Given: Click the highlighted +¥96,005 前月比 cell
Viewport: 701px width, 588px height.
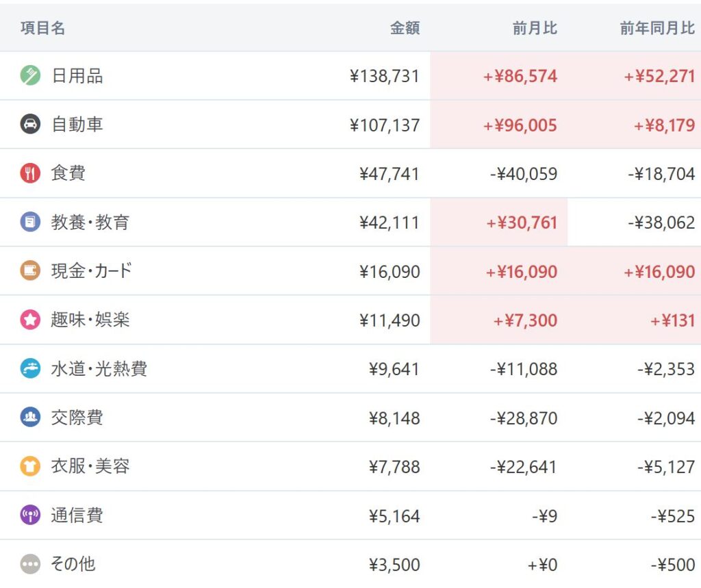Looking at the screenshot, I should tap(520, 125).
